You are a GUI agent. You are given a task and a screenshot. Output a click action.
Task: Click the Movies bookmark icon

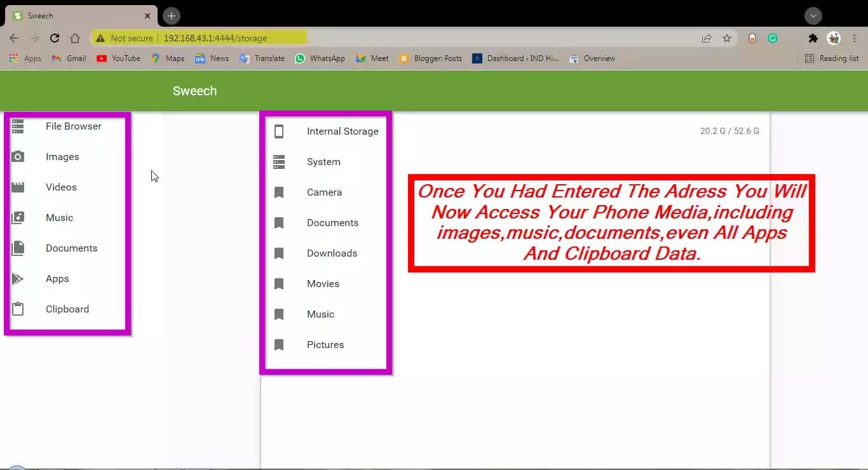[279, 284]
